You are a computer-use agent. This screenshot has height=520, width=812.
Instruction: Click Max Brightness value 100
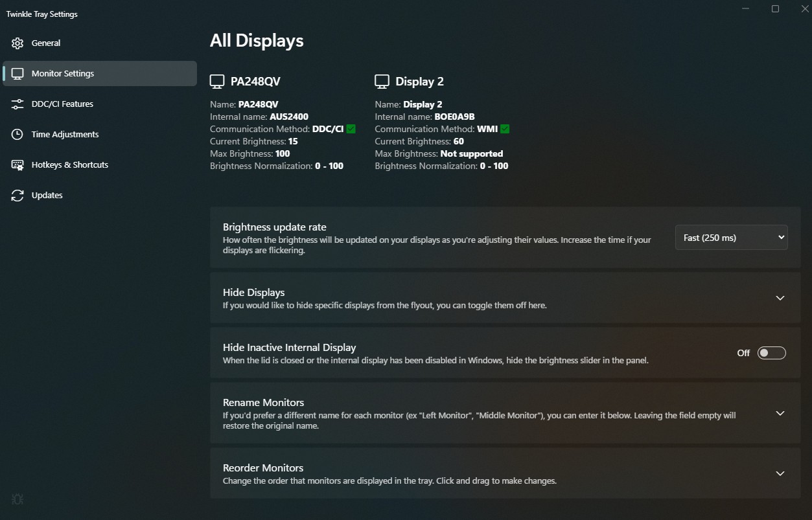[x=283, y=153]
